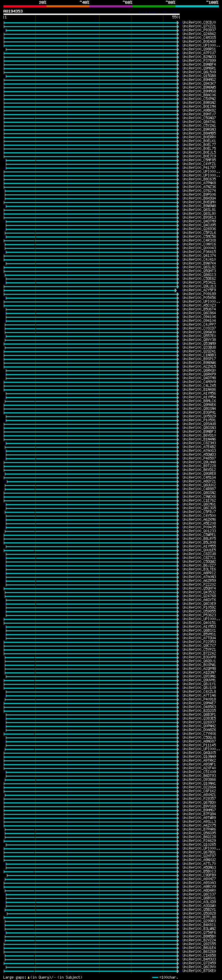Select hit label UniRef100_B0EJL5
Screen dimensions: 222x980
(199, 152)
